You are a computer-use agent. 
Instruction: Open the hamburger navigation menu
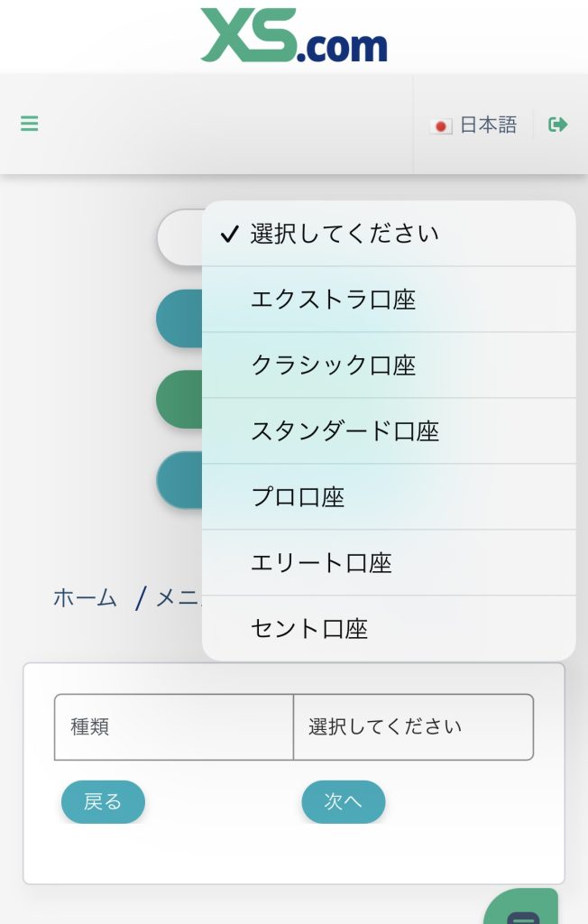click(x=30, y=124)
